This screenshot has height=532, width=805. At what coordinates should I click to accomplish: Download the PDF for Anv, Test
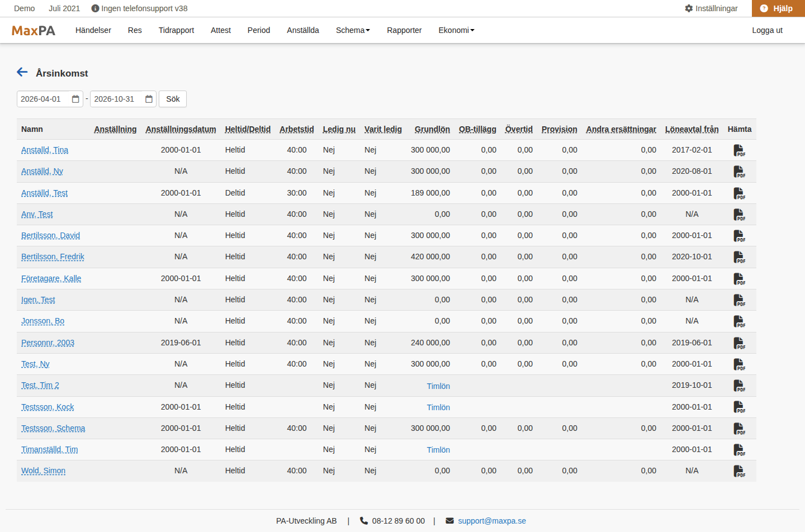(739, 215)
